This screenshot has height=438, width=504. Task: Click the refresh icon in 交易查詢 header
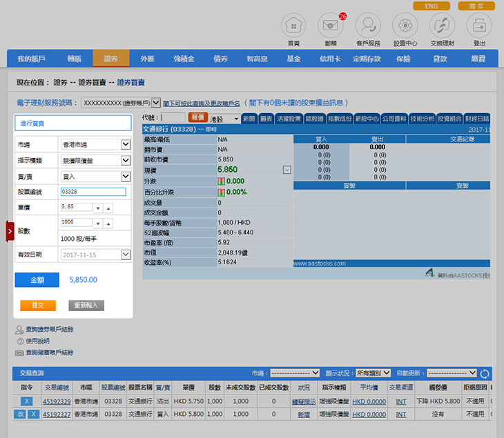[x=485, y=374]
